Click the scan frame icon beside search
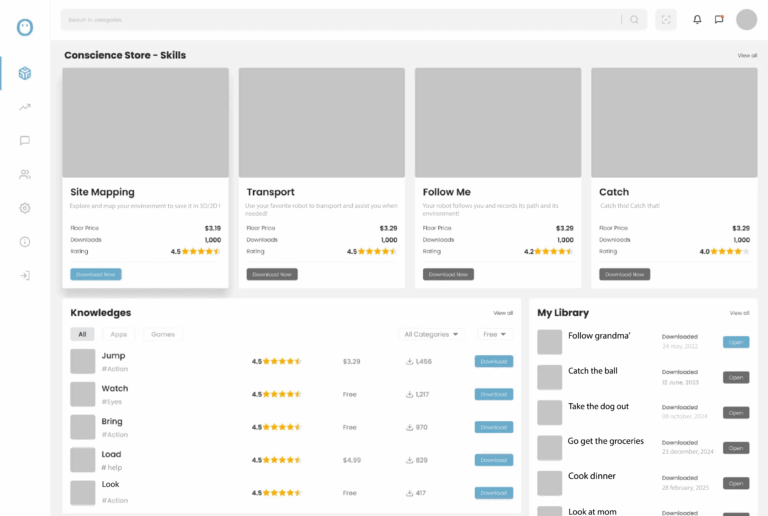Screen dimensions: 768x516 (x=665, y=19)
